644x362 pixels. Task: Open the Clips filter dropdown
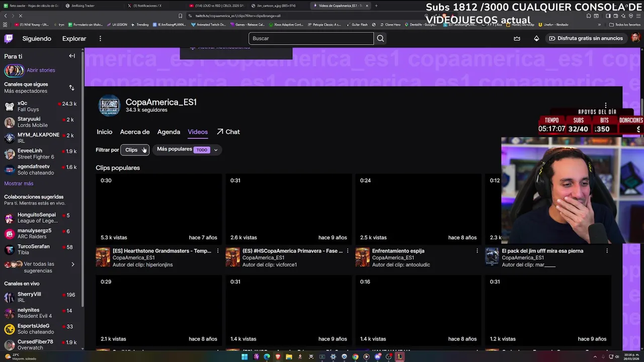point(135,150)
